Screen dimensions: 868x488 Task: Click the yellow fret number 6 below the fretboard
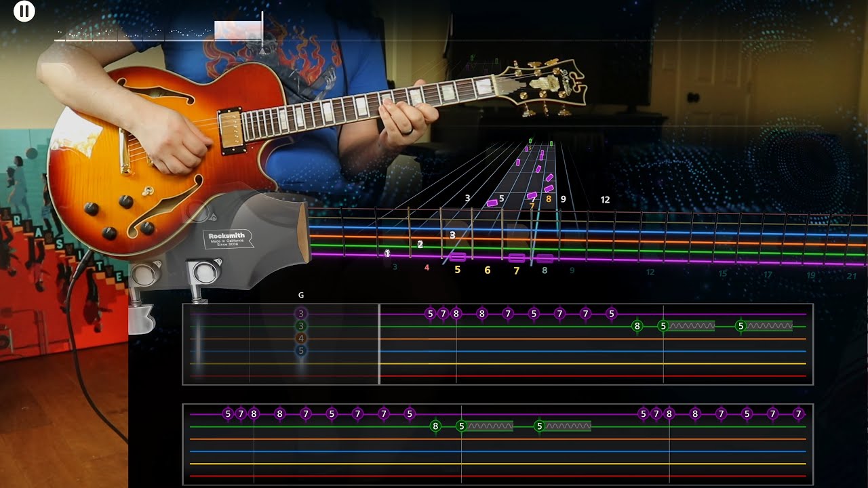click(x=487, y=270)
